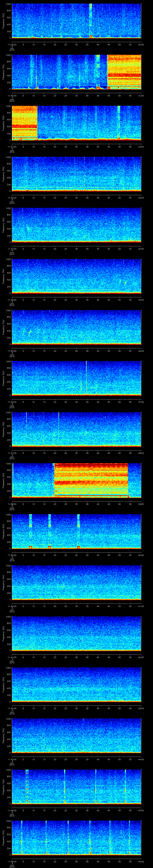The height and width of the screenshot is (868, 153).
Task: Click the '11:30:00' start time label
Action: pos(12,96)
